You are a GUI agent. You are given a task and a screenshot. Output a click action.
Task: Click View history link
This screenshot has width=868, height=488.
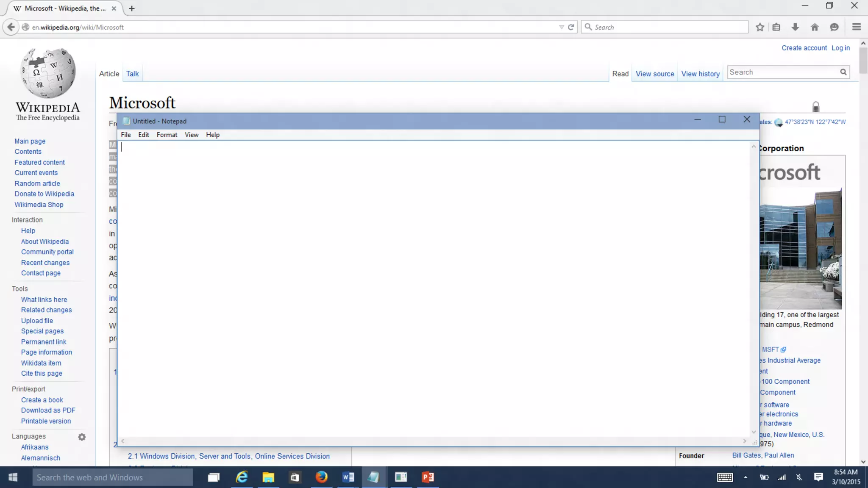click(x=700, y=74)
